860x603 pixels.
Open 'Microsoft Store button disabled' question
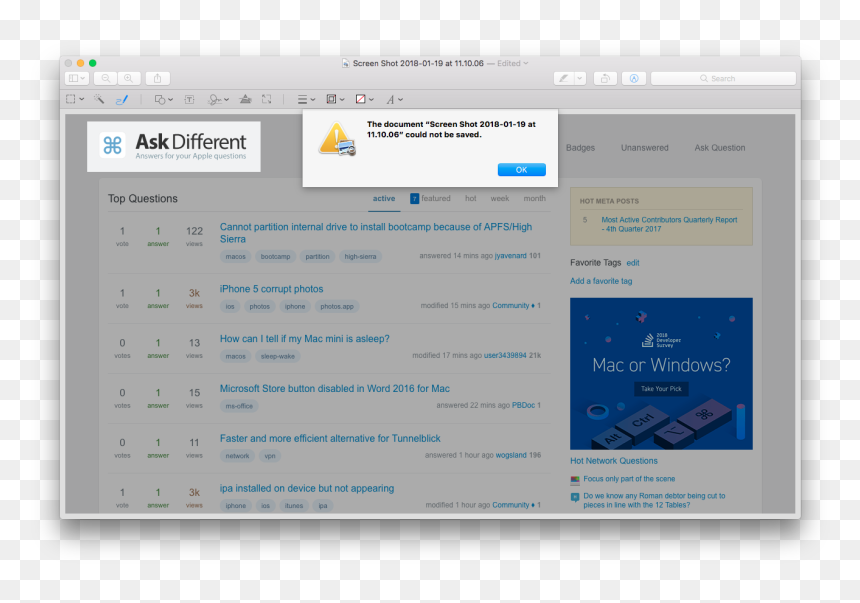[x=335, y=388]
